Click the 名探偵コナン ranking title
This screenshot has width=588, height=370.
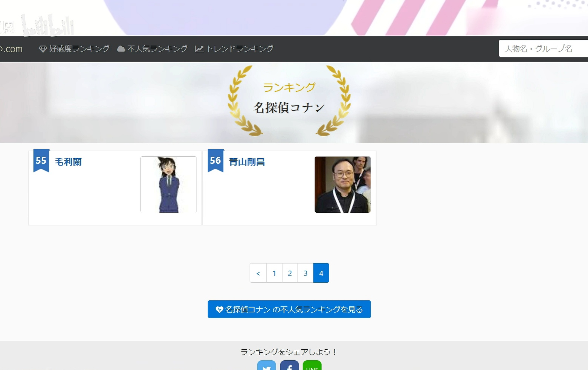tap(289, 108)
